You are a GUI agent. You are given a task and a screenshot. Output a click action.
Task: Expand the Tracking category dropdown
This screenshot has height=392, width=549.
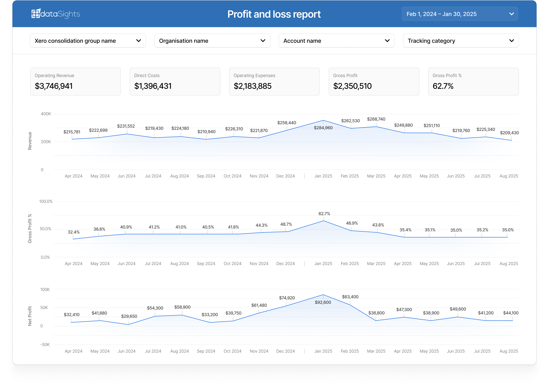coord(461,41)
